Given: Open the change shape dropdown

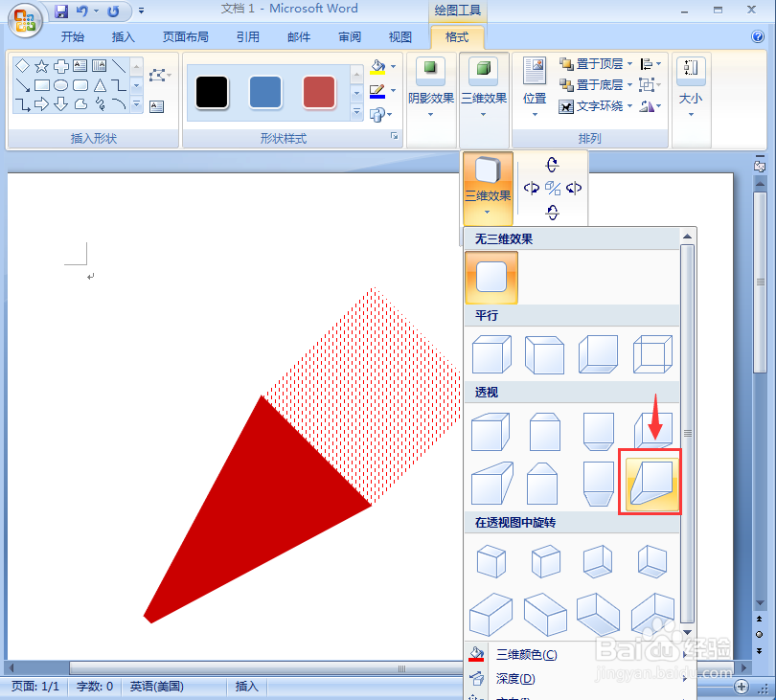Looking at the screenshot, I should (380, 115).
